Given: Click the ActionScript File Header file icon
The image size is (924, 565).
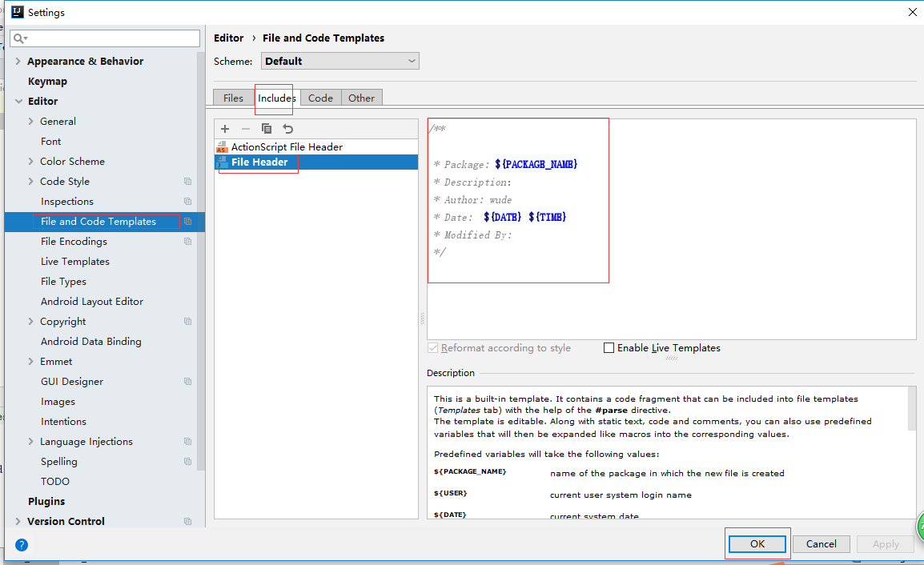Looking at the screenshot, I should pos(222,146).
